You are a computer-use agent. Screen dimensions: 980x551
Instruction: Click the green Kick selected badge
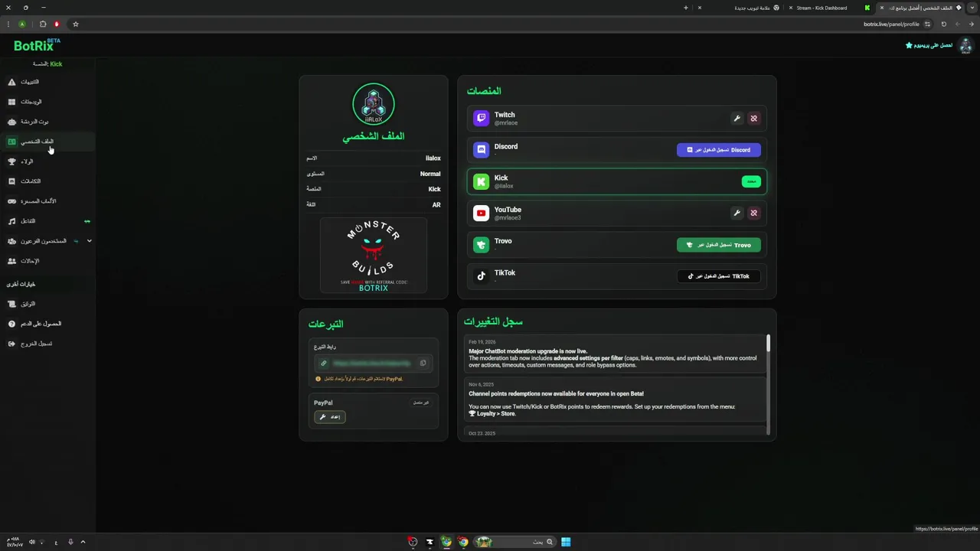coord(751,181)
